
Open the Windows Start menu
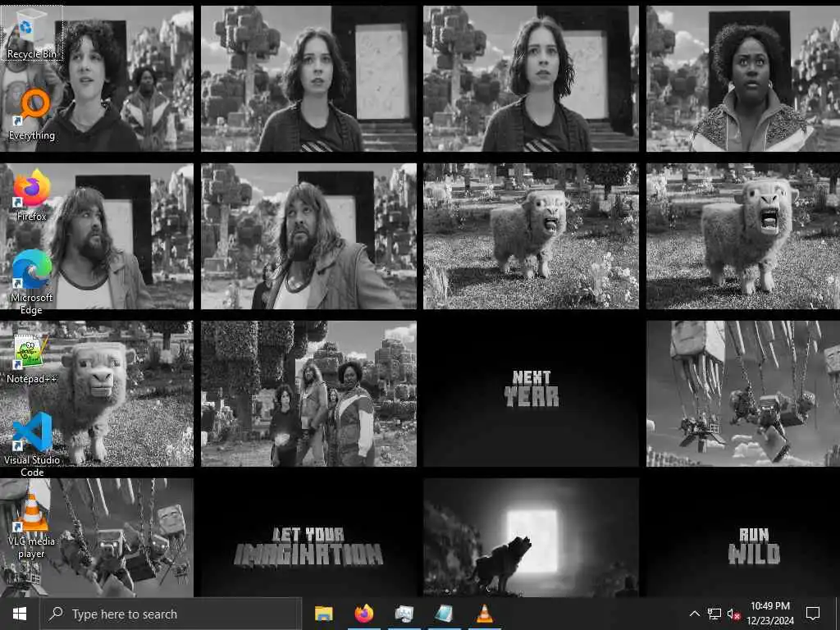[x=20, y=614]
